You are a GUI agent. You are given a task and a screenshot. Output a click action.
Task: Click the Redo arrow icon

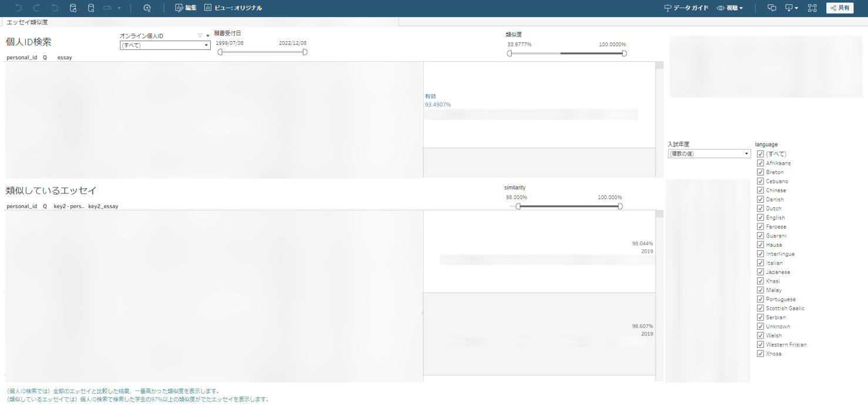click(x=36, y=8)
